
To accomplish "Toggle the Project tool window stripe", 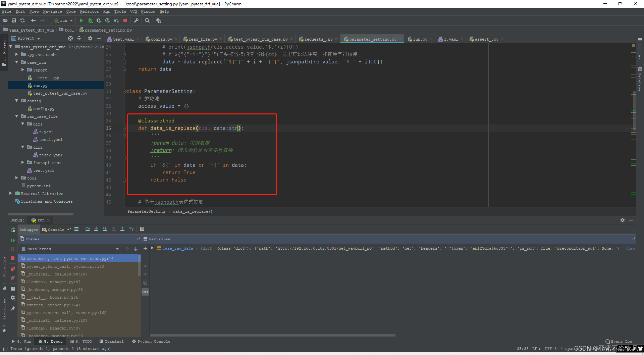I will [4, 52].
